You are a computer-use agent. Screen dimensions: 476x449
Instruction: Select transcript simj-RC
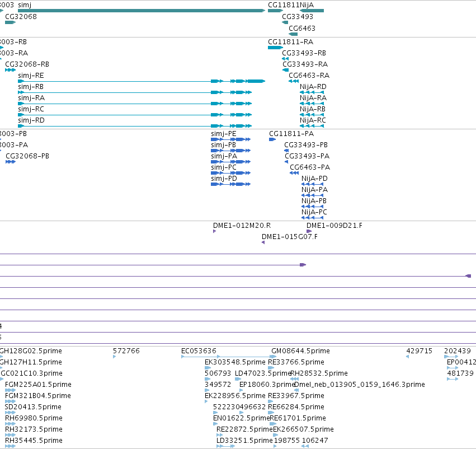tap(135, 115)
